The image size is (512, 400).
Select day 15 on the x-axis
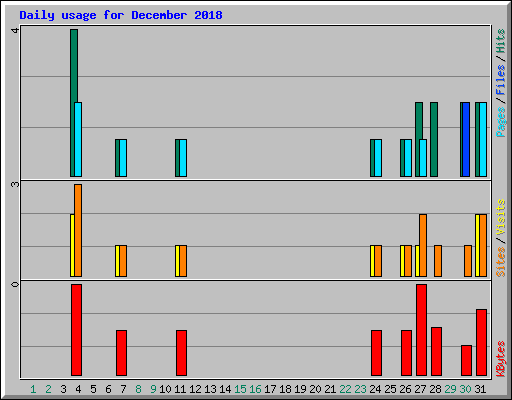tap(240, 389)
